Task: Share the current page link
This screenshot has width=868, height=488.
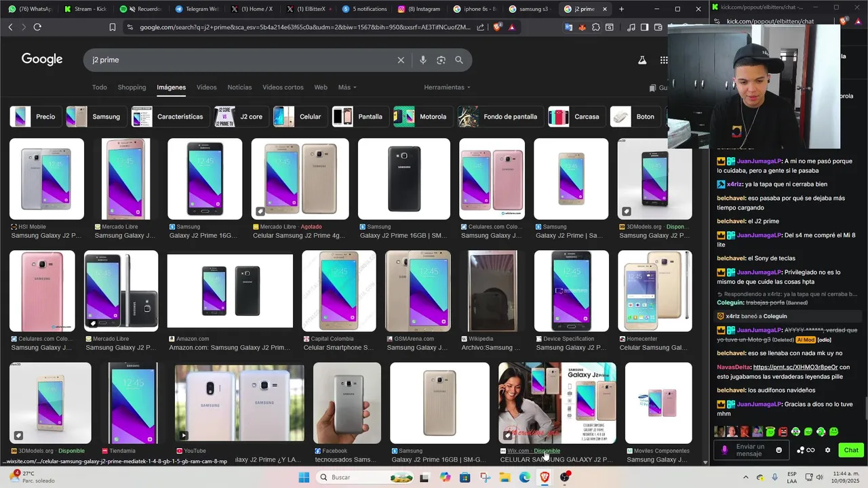Action: (481, 27)
